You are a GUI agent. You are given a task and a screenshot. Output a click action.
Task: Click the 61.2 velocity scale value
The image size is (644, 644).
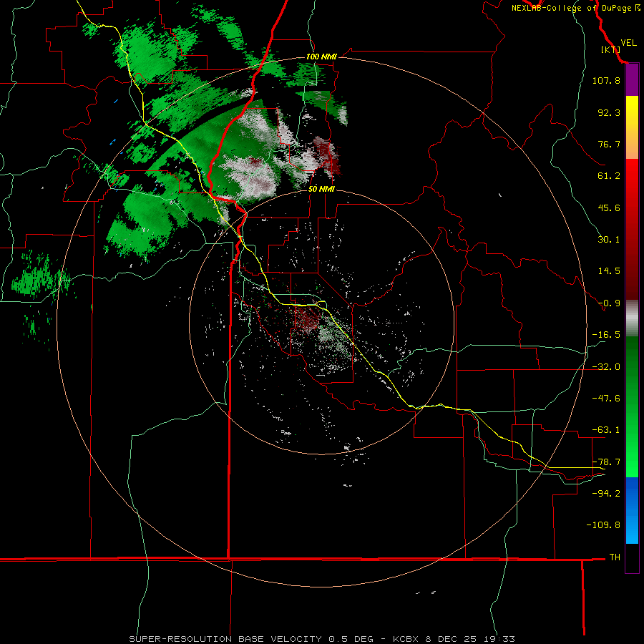click(x=609, y=176)
